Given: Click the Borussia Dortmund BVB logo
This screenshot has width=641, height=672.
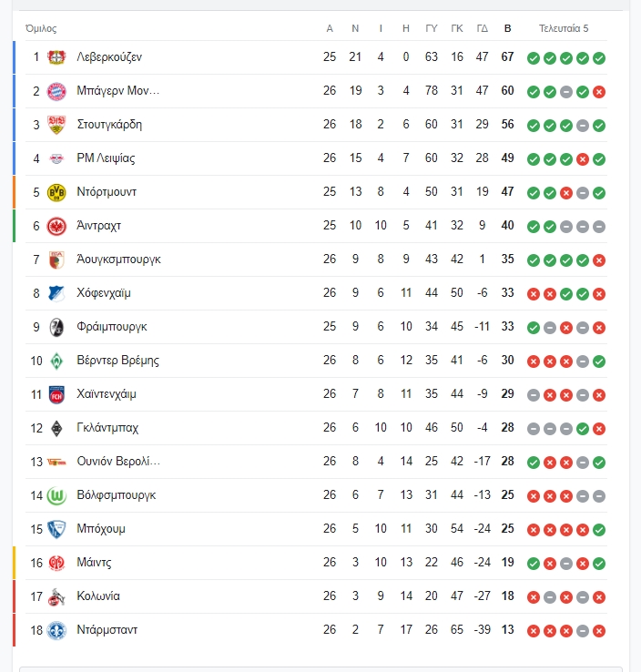Looking at the screenshot, I should tap(56, 192).
